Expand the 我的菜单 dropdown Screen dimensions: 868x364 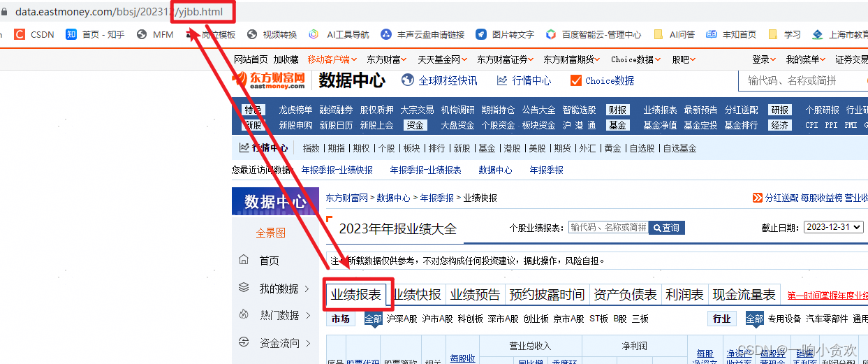[806, 59]
